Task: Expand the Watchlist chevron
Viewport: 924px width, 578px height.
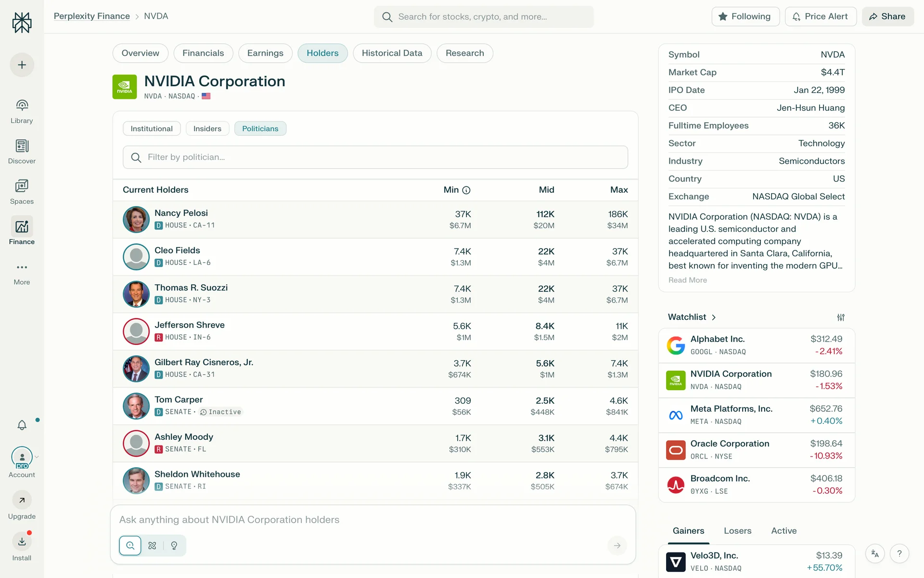Action: click(x=714, y=317)
